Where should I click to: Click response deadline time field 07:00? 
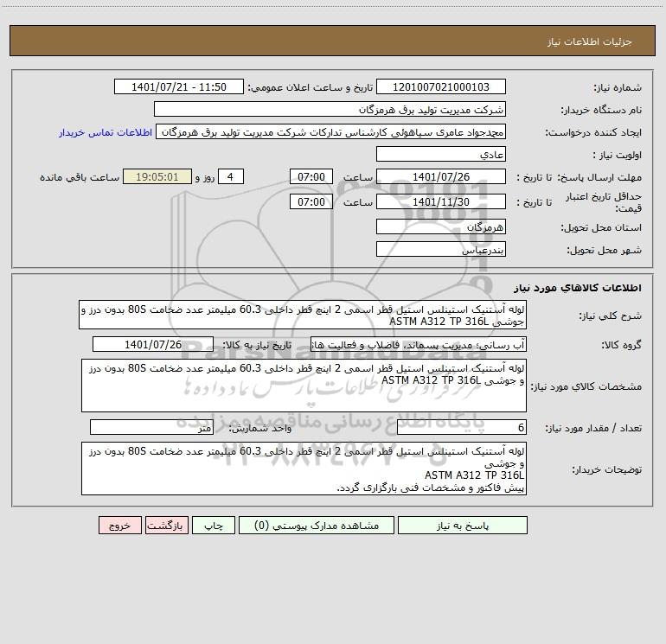click(311, 176)
